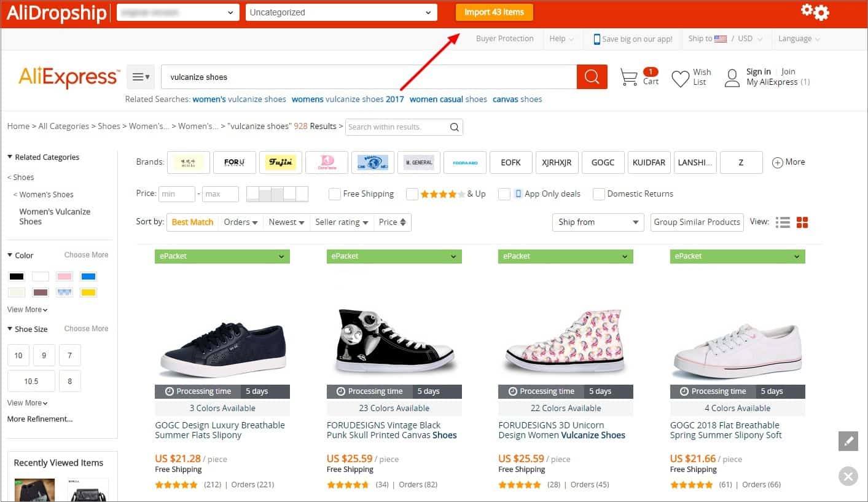The height and width of the screenshot is (502, 868).
Task: Sort by Best Match
Action: click(192, 222)
